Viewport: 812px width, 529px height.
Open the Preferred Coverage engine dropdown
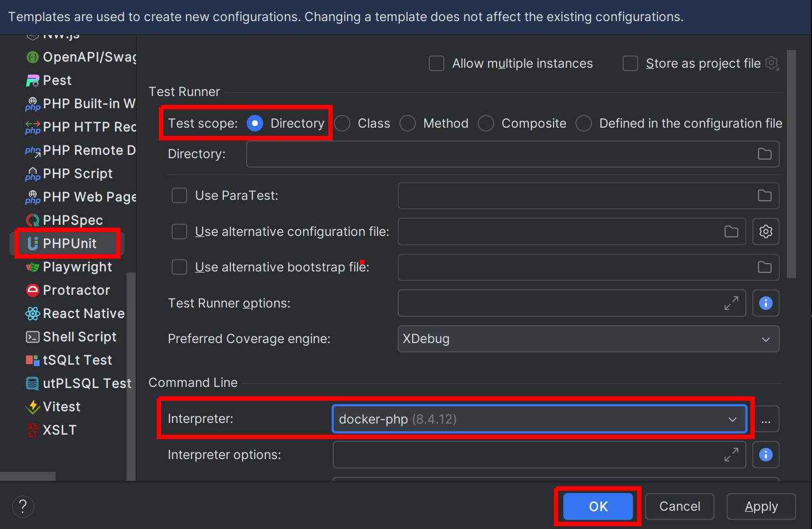tap(588, 339)
